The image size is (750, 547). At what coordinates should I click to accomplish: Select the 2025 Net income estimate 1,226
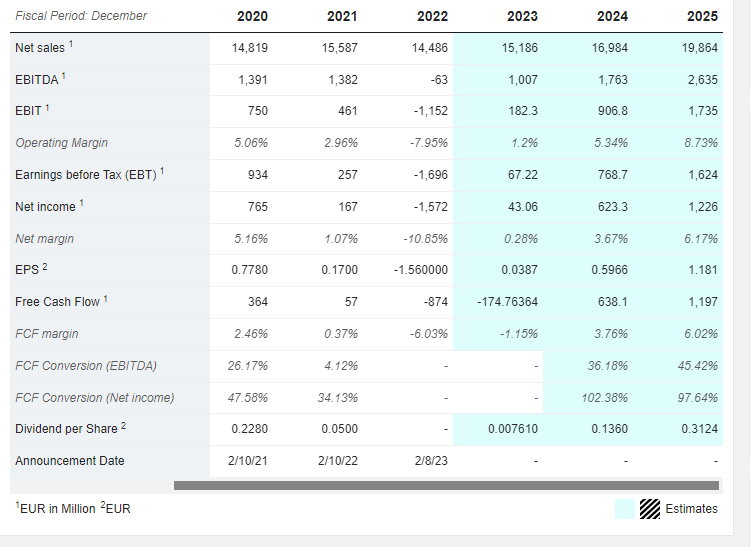[703, 207]
